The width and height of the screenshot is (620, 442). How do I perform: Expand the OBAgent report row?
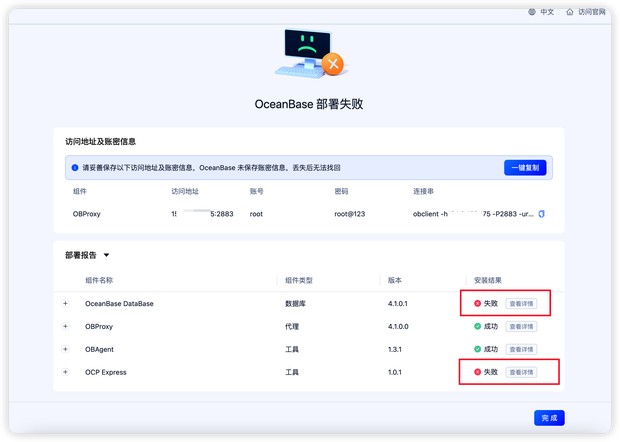click(x=66, y=349)
